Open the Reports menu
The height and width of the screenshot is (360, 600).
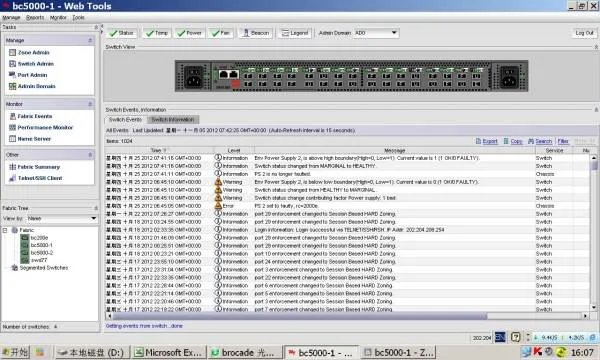click(x=35, y=18)
